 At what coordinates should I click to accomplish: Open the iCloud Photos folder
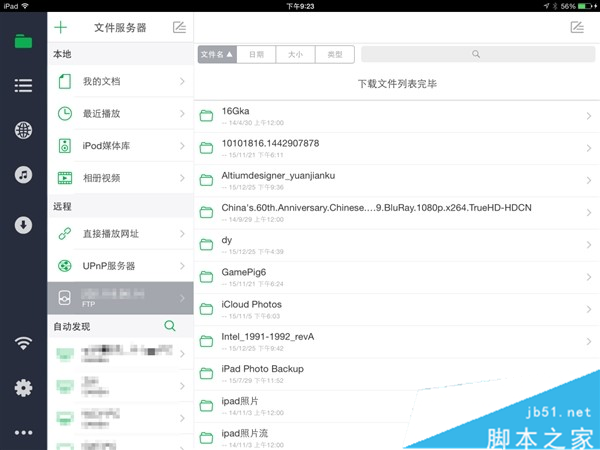click(x=397, y=310)
